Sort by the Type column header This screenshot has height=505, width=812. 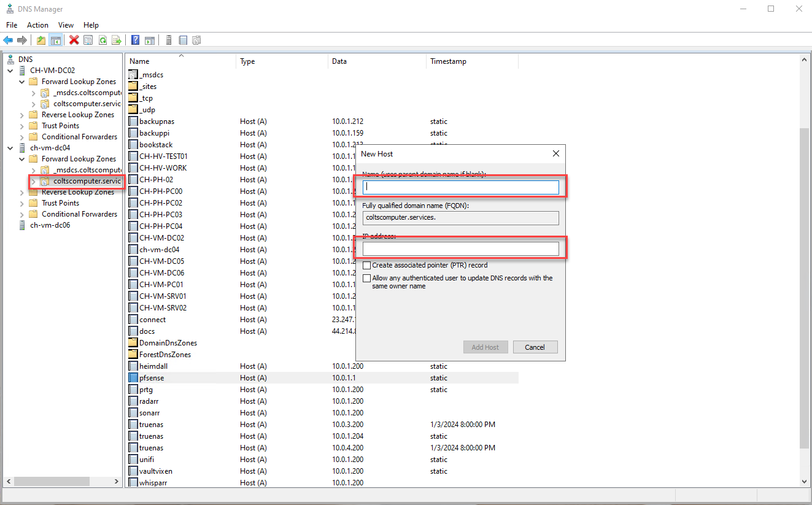(282, 61)
